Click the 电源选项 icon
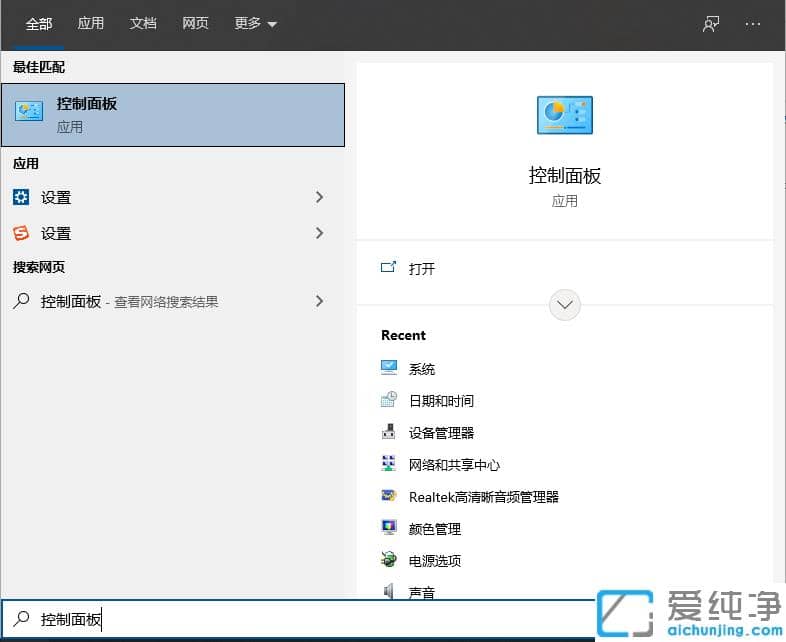 [389, 560]
